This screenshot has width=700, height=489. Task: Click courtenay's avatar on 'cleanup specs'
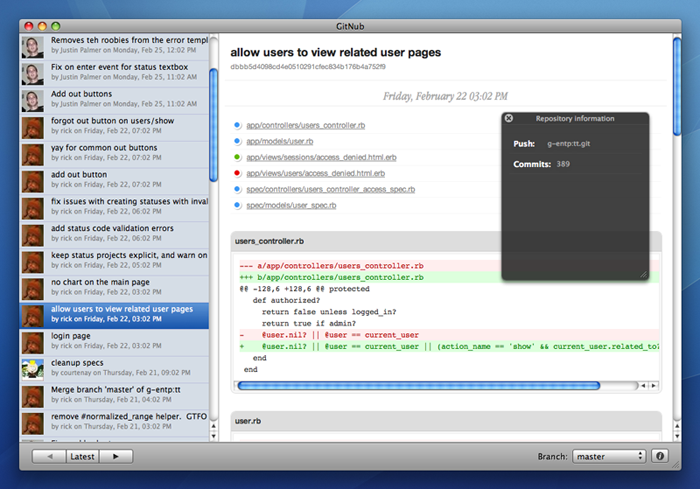click(x=33, y=369)
